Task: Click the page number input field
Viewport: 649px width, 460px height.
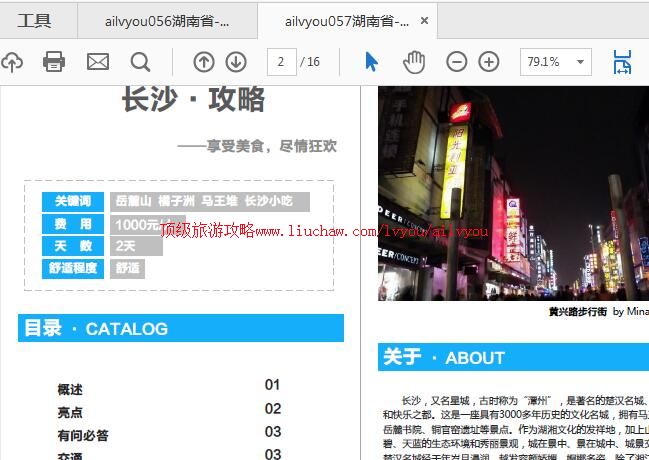Action: pyautogui.click(x=281, y=62)
